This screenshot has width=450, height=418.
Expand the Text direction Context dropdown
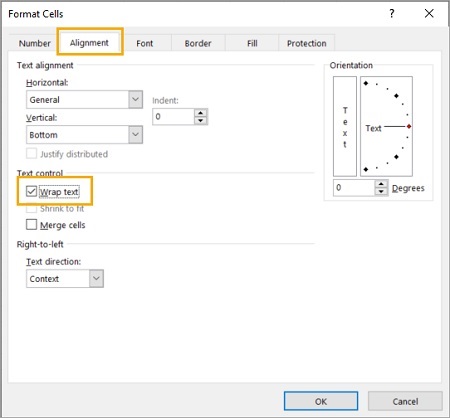click(65, 279)
